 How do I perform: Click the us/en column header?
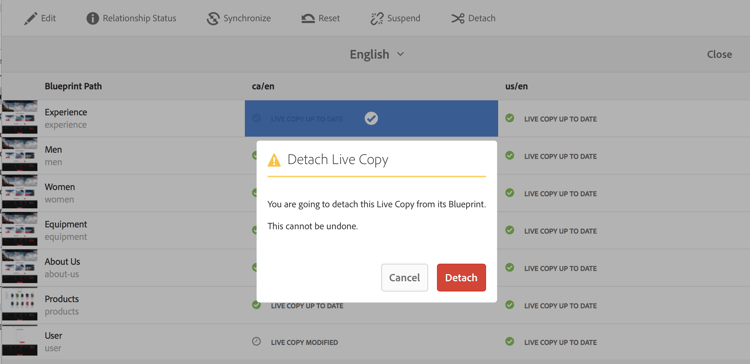(x=517, y=86)
